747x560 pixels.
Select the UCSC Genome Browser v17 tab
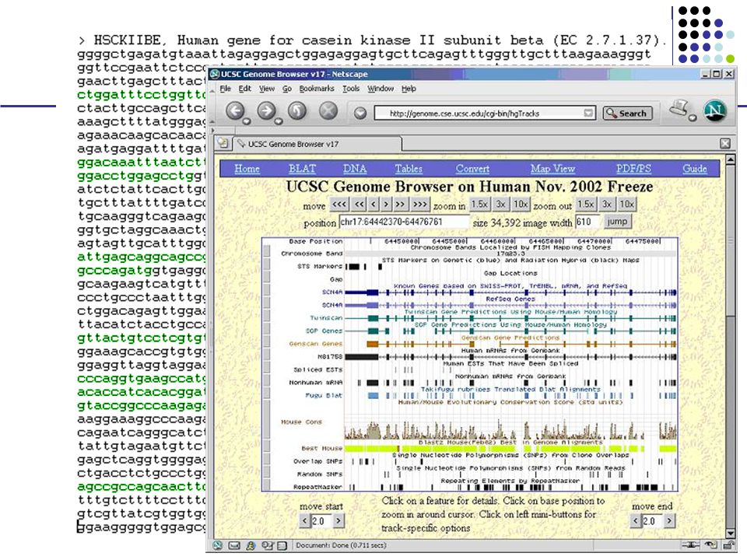(317, 144)
